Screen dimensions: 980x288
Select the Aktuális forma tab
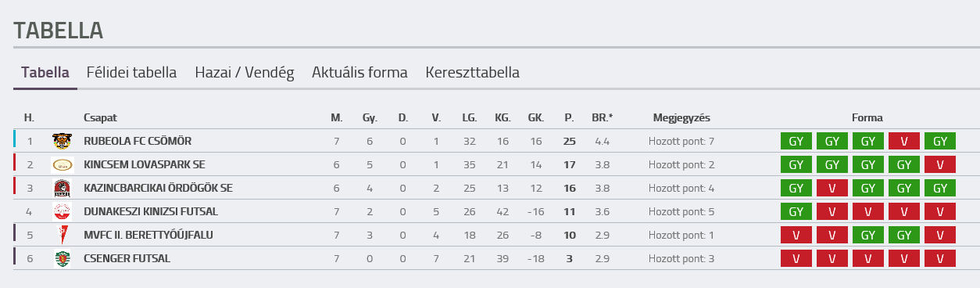point(359,73)
